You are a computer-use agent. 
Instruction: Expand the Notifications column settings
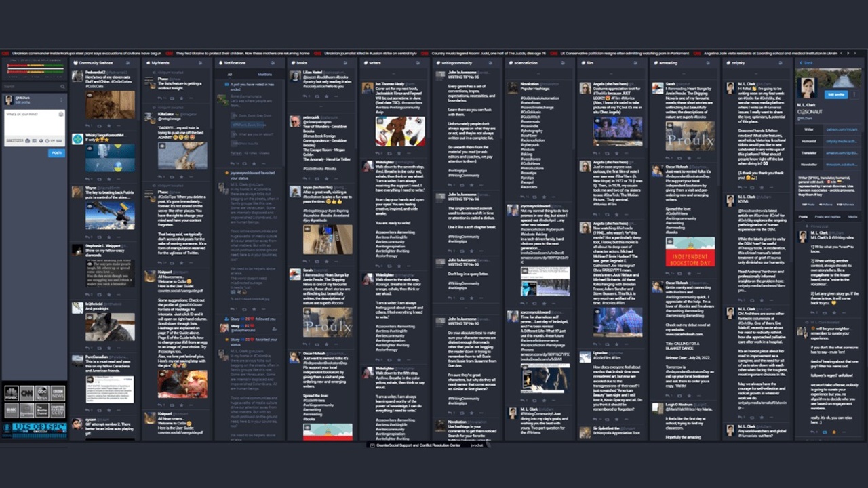(274, 62)
